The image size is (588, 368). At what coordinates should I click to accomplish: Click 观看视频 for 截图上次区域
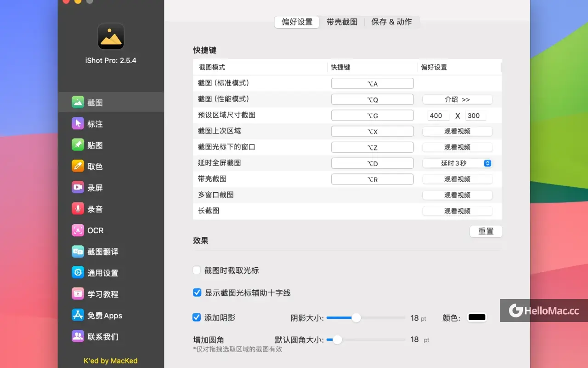(x=458, y=131)
